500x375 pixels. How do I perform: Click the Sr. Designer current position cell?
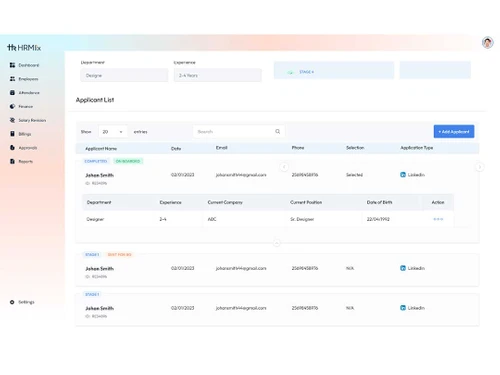pyautogui.click(x=302, y=219)
